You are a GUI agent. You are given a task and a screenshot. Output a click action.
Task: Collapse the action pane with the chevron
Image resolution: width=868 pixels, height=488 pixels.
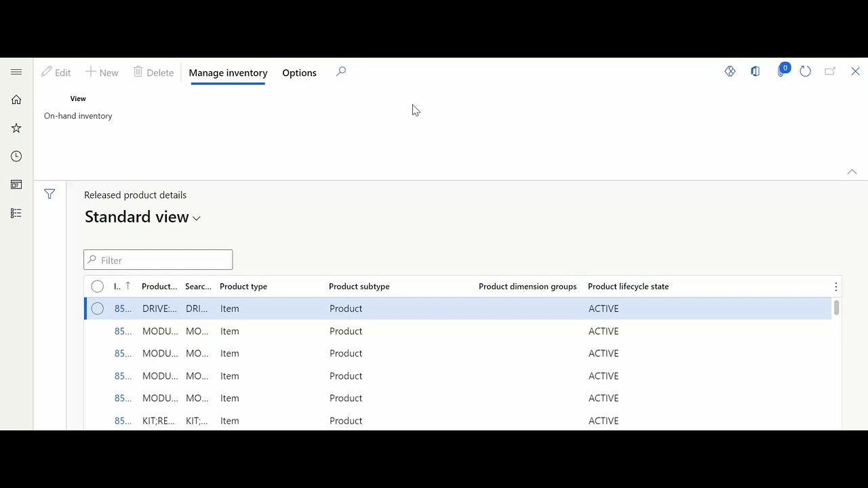[852, 171]
